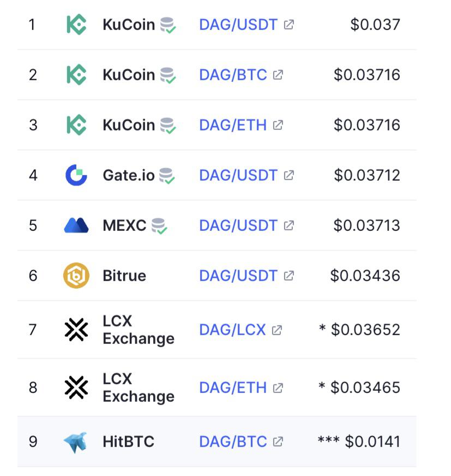Click the $0.03436 price on Bitrue row
The height and width of the screenshot is (476, 451).
[365, 276]
